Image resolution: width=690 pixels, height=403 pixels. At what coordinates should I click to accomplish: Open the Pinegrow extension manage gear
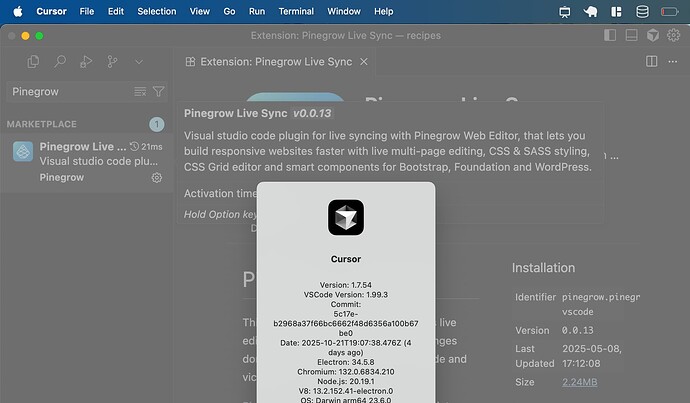tap(157, 177)
